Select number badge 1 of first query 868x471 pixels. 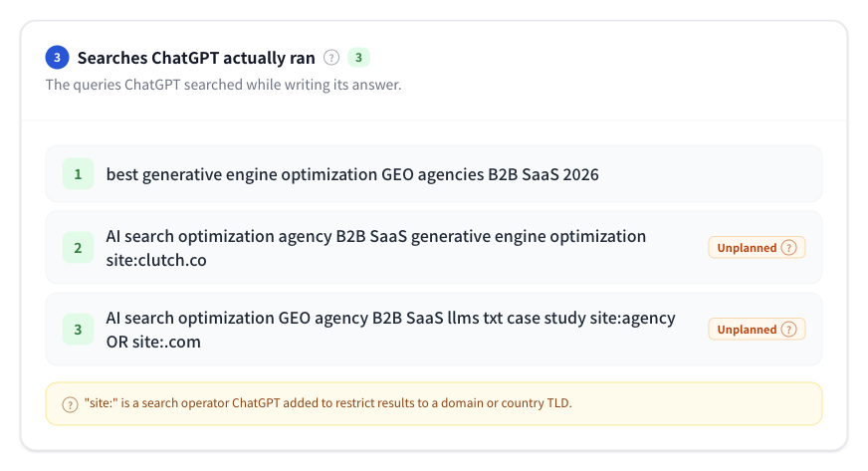pyautogui.click(x=78, y=174)
